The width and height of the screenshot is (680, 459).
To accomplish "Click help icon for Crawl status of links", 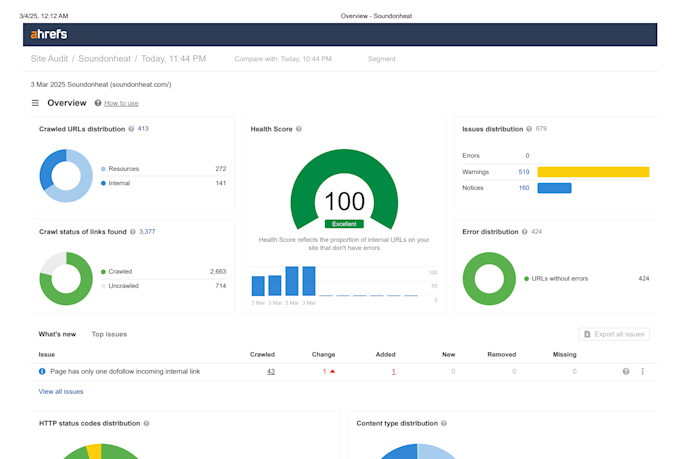I will [133, 232].
